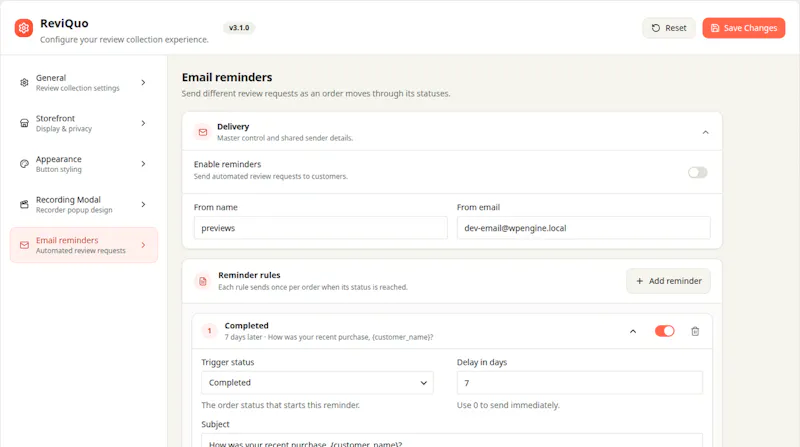Click the Email reminders chevron arrow
This screenshot has height=447, width=800.
tap(143, 245)
